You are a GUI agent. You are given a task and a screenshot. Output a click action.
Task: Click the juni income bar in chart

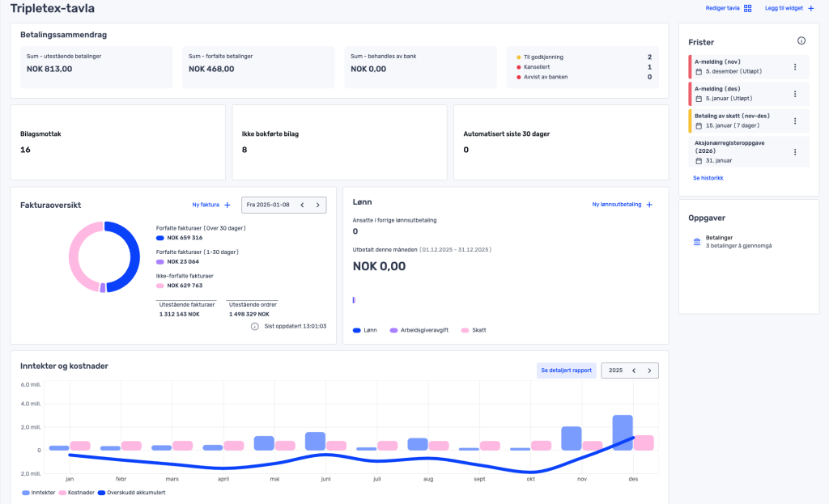click(315, 441)
